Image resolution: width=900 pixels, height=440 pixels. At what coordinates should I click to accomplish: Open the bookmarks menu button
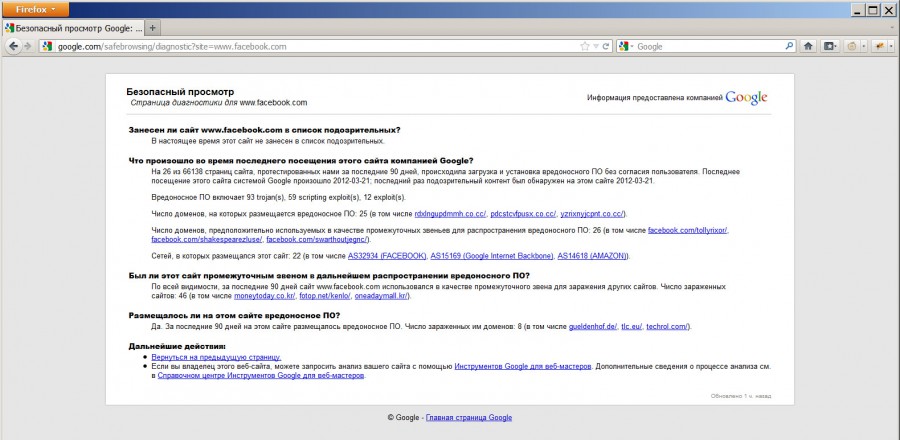830,46
